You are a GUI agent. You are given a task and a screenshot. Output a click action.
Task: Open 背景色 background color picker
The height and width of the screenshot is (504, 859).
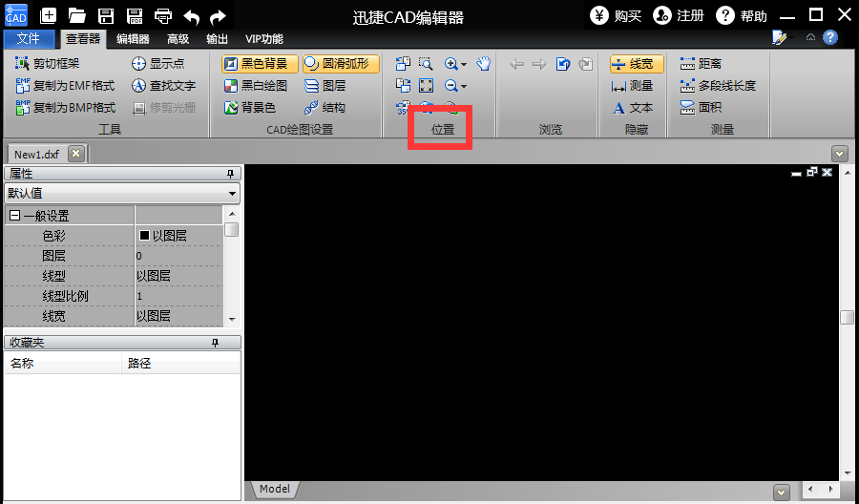point(250,107)
